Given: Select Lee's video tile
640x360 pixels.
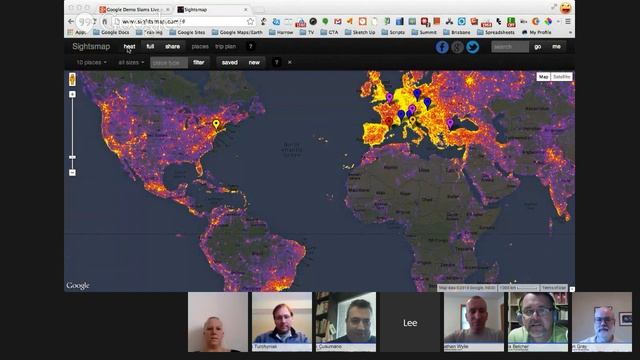Looking at the screenshot, I should pos(410,322).
